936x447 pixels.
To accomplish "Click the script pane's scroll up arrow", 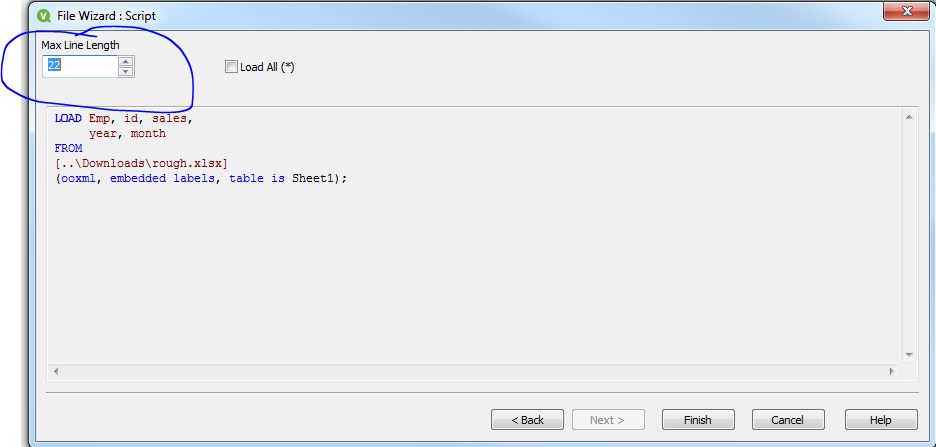I will [x=909, y=118].
